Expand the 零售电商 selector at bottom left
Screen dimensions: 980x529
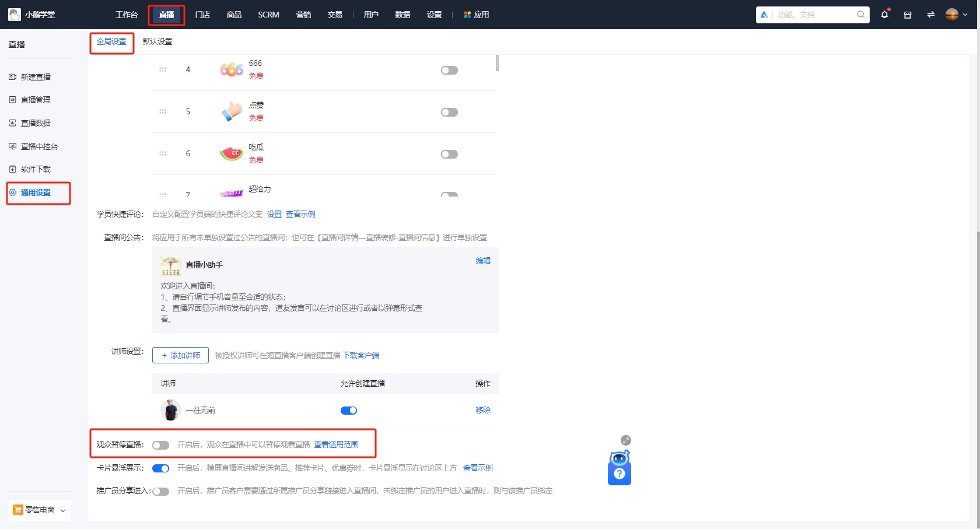[39, 509]
